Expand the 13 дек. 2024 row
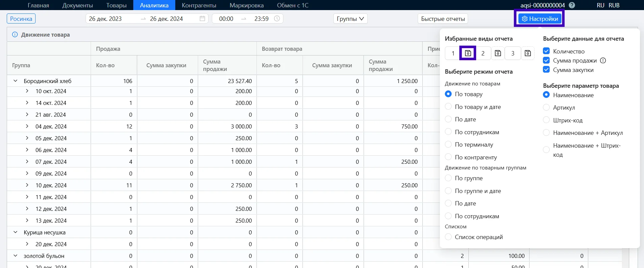The width and height of the screenshot is (644, 268). point(27,220)
